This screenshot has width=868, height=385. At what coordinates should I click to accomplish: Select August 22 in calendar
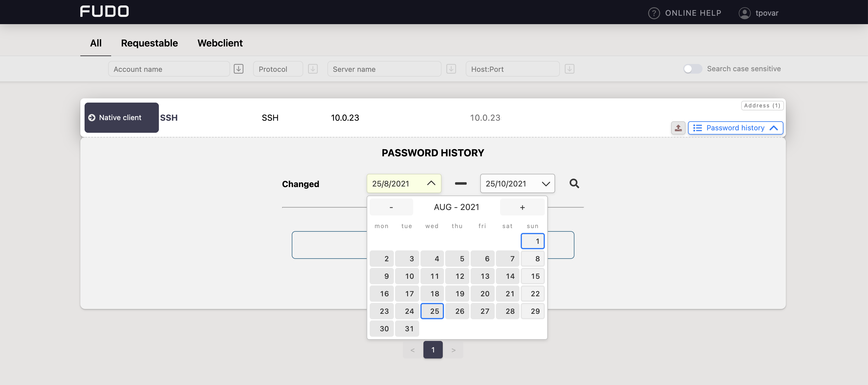(x=533, y=294)
